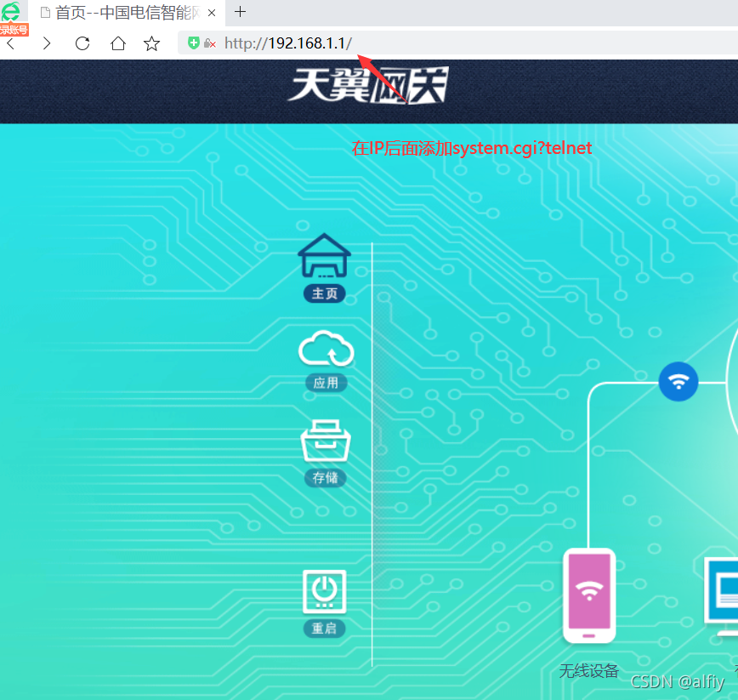This screenshot has width=738, height=700.
Task: Click the 360 browser logo icon
Action: point(10,11)
